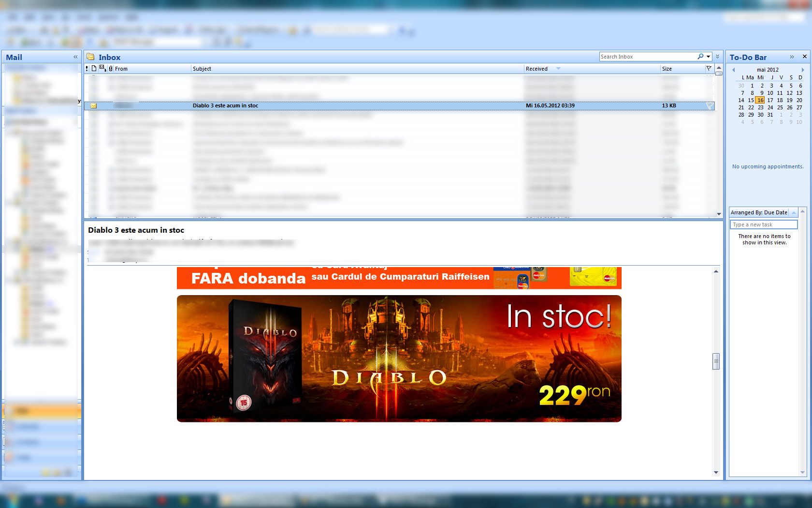Select day 20 in the calendar
Viewport: 812px width, 508px height.
click(799, 100)
